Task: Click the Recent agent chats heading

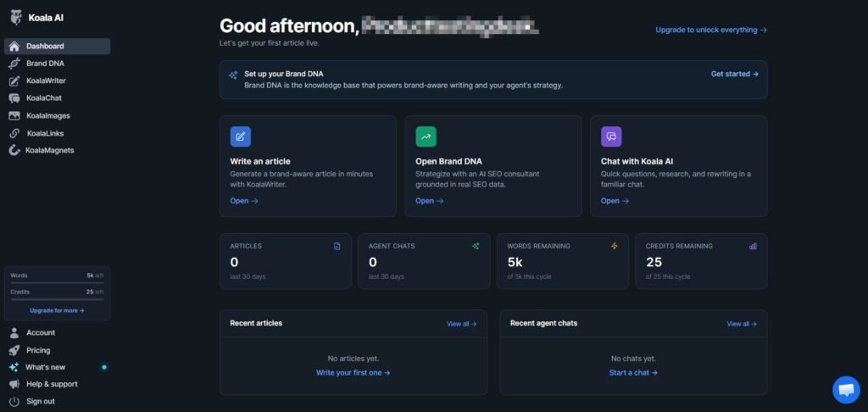Action: tap(543, 323)
